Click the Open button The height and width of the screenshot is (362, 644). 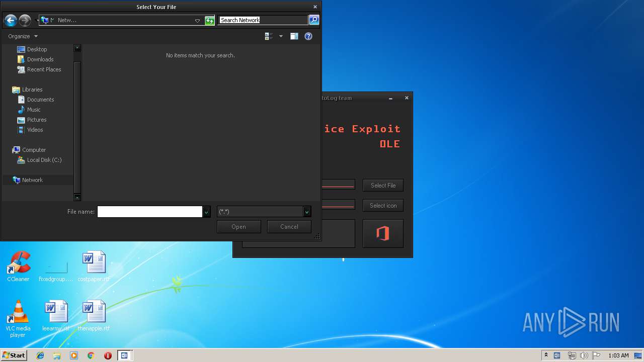[x=238, y=227]
